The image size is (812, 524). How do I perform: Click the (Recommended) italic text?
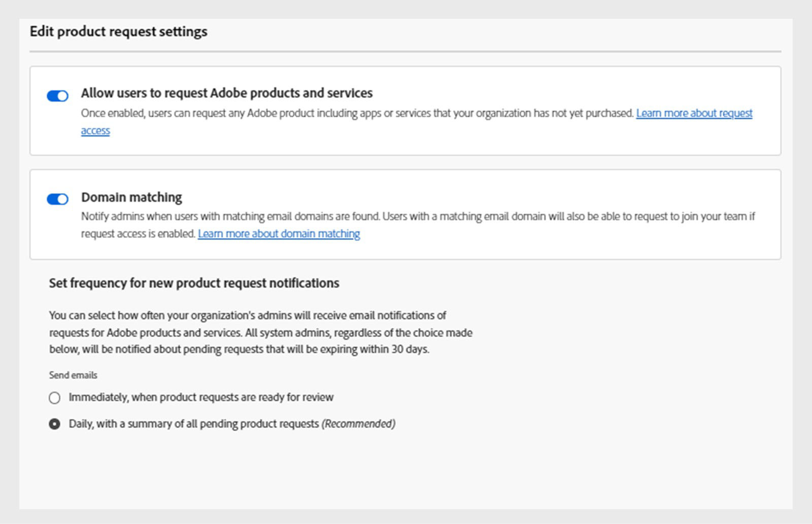click(358, 424)
